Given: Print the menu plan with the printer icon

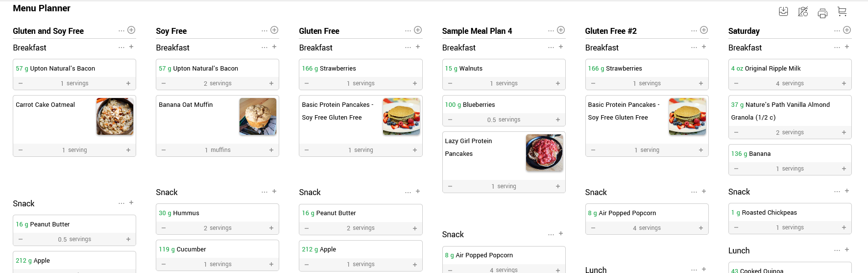Looking at the screenshot, I should pyautogui.click(x=822, y=13).
